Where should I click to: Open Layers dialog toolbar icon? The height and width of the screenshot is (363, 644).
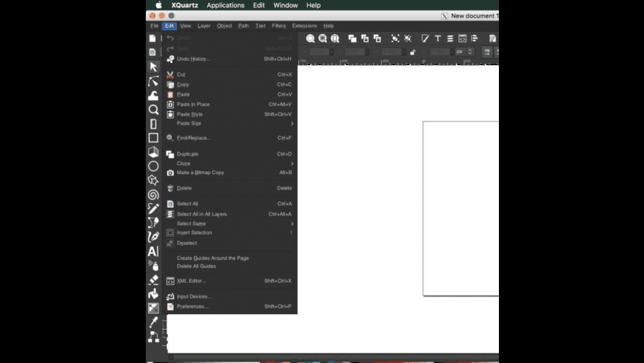(450, 39)
